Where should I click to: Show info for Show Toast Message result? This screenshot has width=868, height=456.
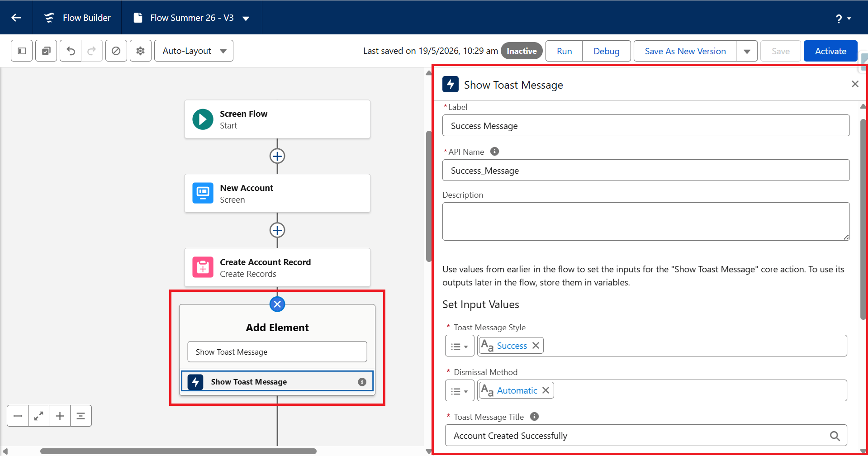[x=362, y=382]
